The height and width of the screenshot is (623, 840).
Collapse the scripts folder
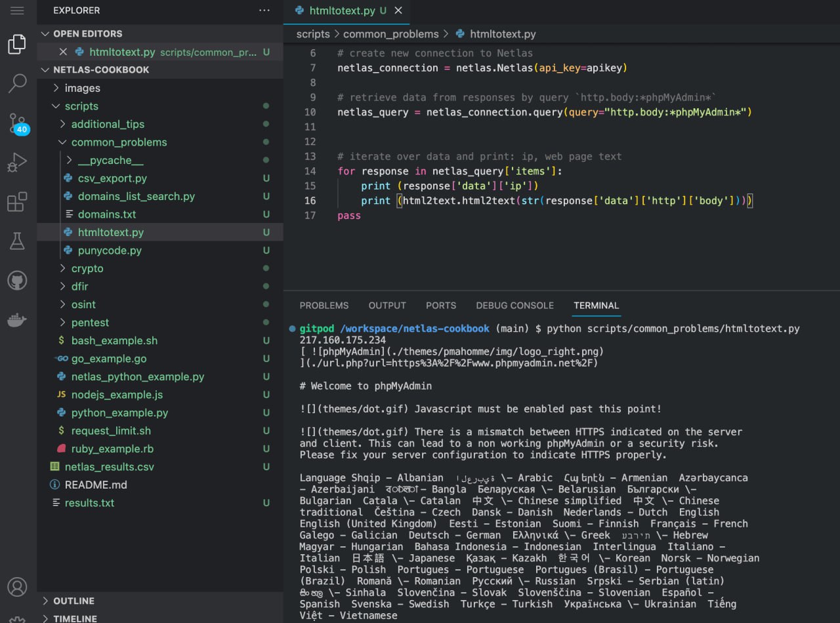[56, 106]
